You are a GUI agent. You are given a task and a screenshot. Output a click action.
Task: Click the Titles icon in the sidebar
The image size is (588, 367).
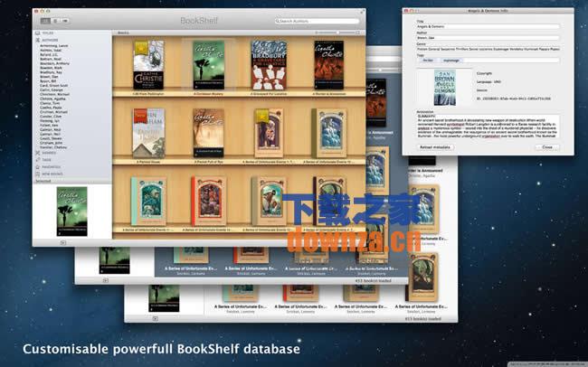coord(37,33)
